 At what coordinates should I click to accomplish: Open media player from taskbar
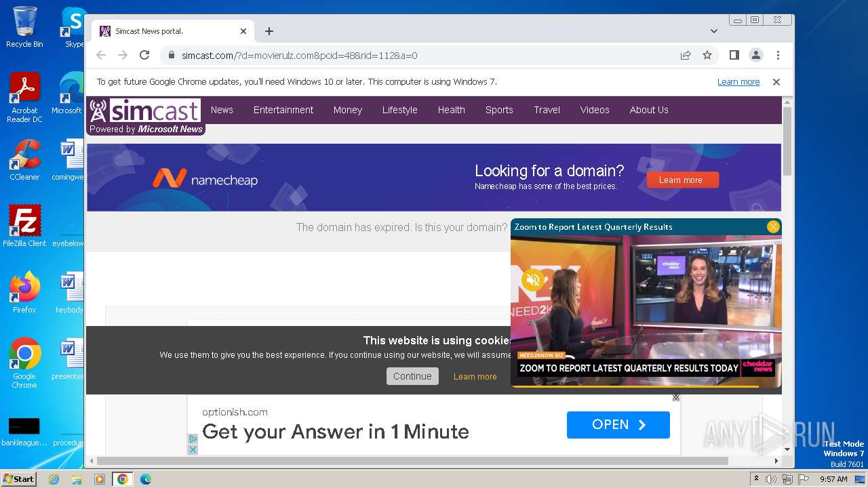pos(100,479)
